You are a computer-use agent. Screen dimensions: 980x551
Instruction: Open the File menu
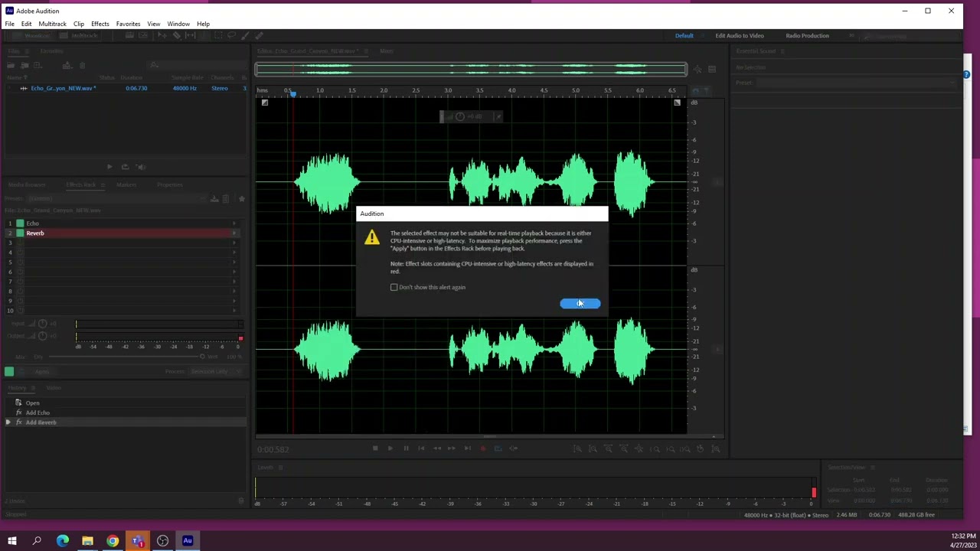(10, 24)
